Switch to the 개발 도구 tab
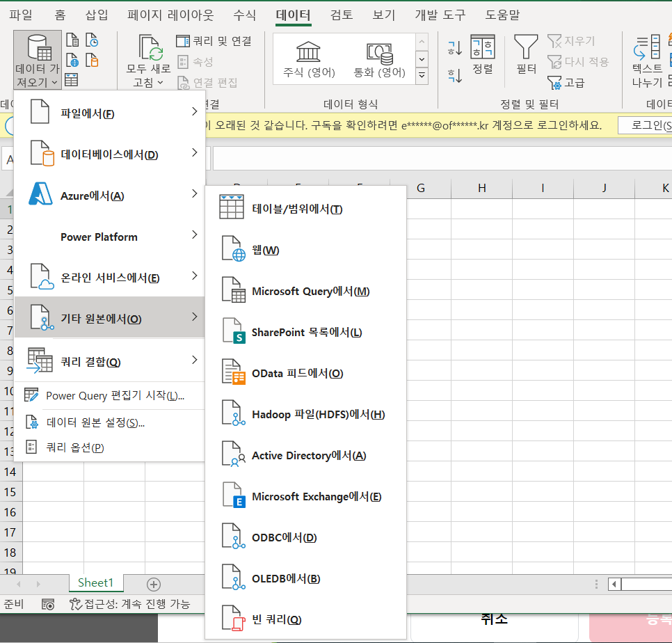672x643 pixels. coord(440,15)
